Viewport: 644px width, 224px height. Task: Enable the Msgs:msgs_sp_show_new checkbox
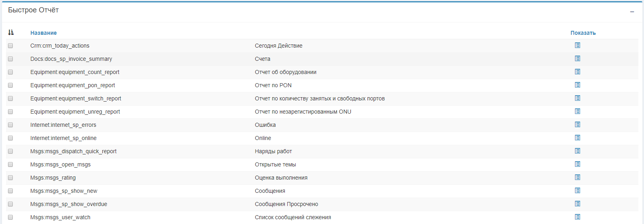tap(10, 191)
